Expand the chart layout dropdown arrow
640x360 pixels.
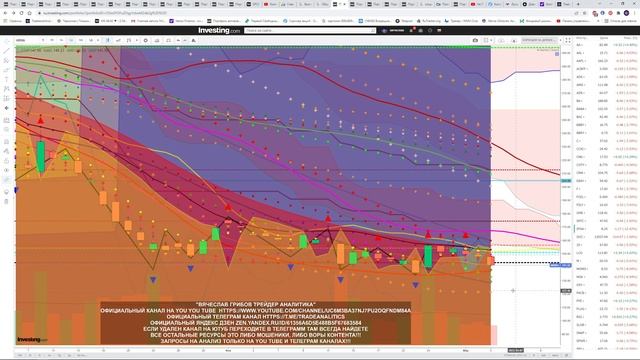pyautogui.click(x=491, y=40)
